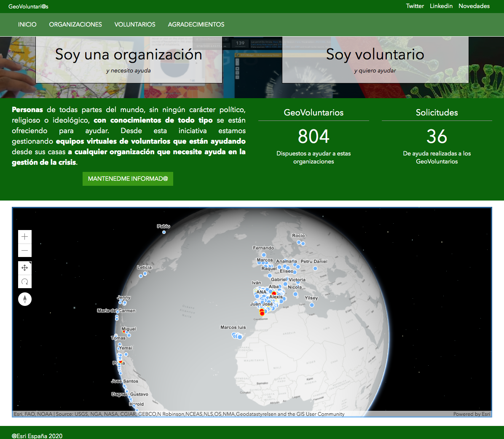Select the pan navigation tool
Viewport: 504px width, 439px height.
[25, 268]
